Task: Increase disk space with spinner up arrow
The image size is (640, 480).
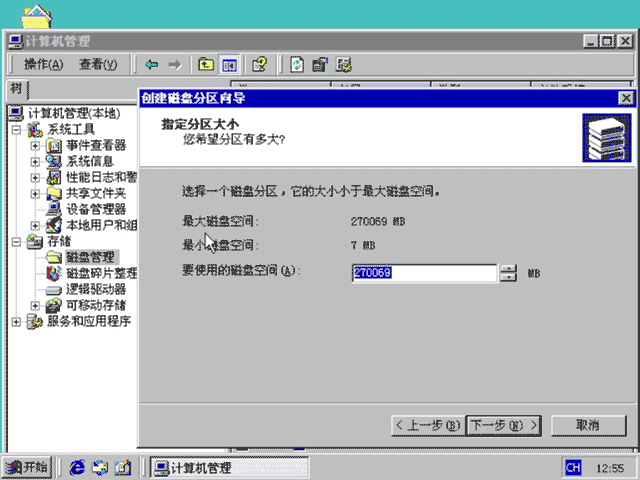Action: [508, 269]
